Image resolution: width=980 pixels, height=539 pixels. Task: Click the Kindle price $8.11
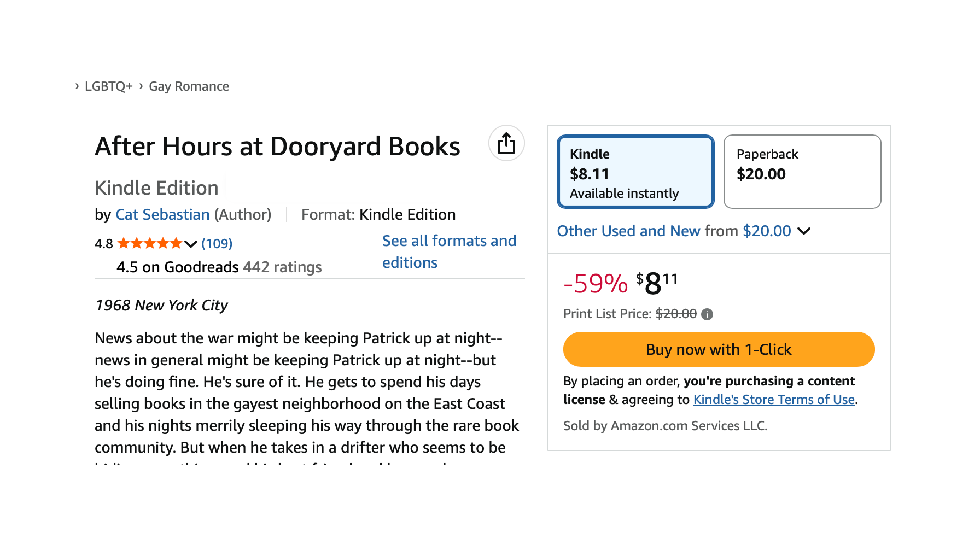click(x=588, y=174)
